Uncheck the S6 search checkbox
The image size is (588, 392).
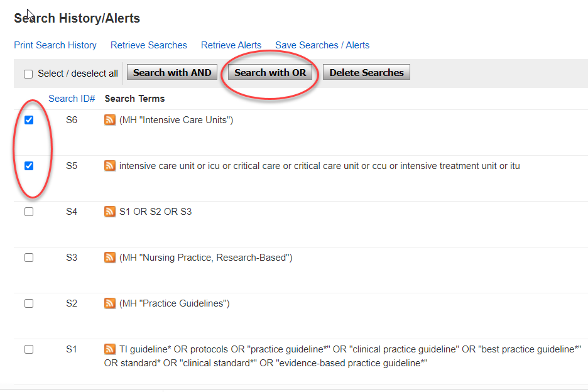tap(29, 120)
